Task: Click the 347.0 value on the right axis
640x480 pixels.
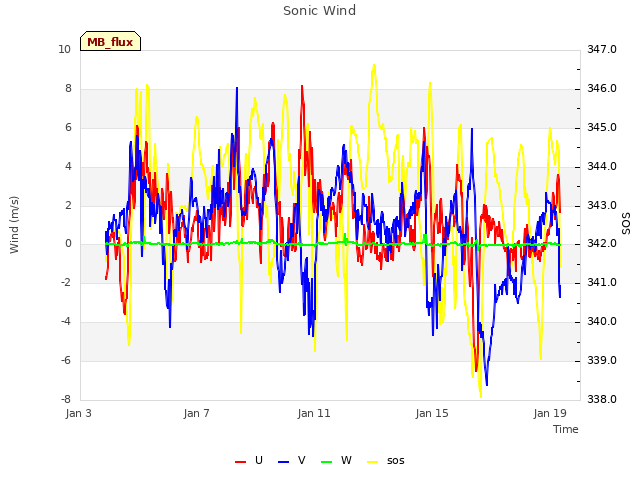Action: 602,49
